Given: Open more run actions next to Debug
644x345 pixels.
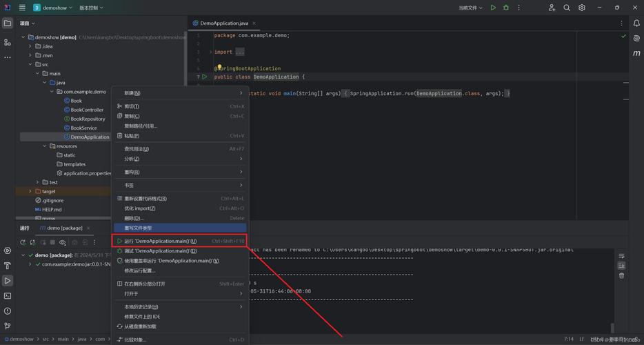Looking at the screenshot, I should [x=519, y=8].
